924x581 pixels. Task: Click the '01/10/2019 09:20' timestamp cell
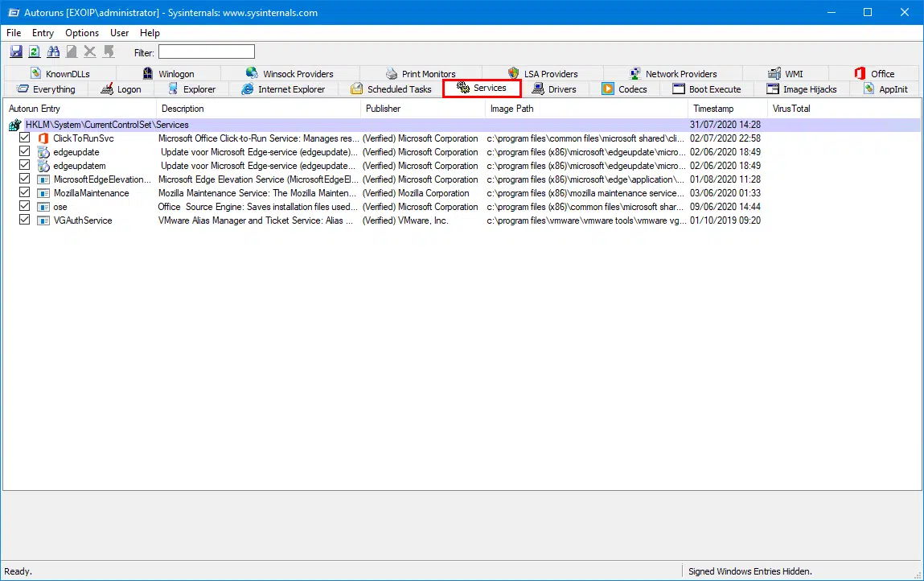tap(725, 220)
